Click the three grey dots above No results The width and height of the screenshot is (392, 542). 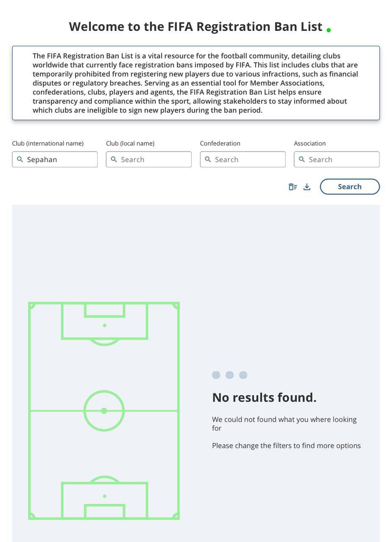229,375
